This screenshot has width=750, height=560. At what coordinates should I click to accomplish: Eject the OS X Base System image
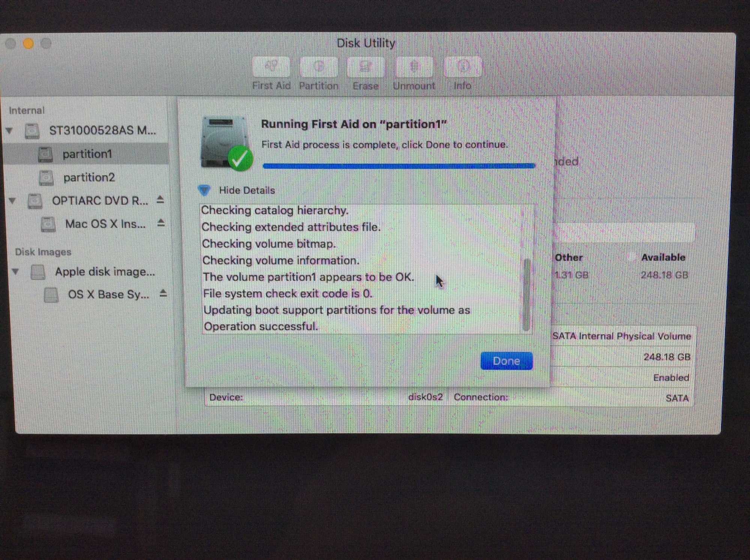tap(163, 293)
